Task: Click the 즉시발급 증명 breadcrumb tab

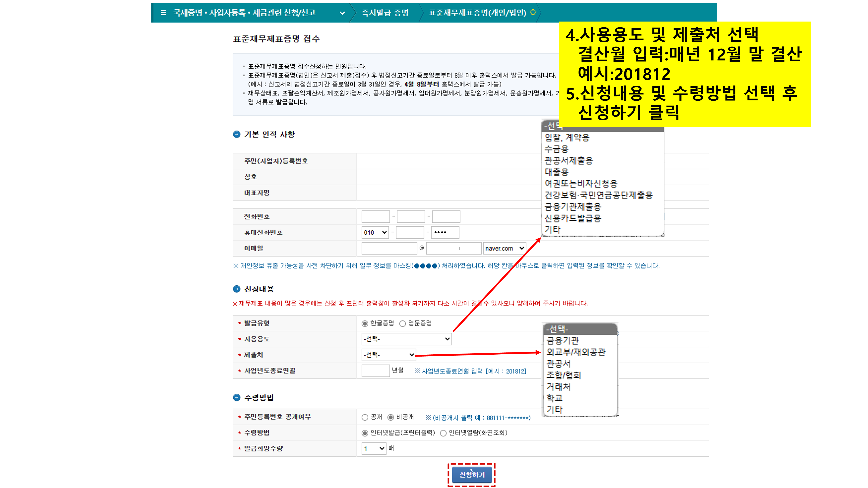Action: point(385,13)
